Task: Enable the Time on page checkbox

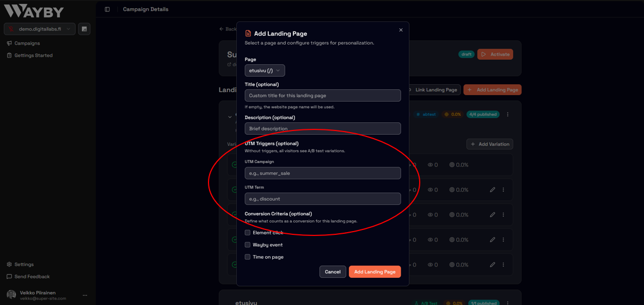Action: point(248,257)
